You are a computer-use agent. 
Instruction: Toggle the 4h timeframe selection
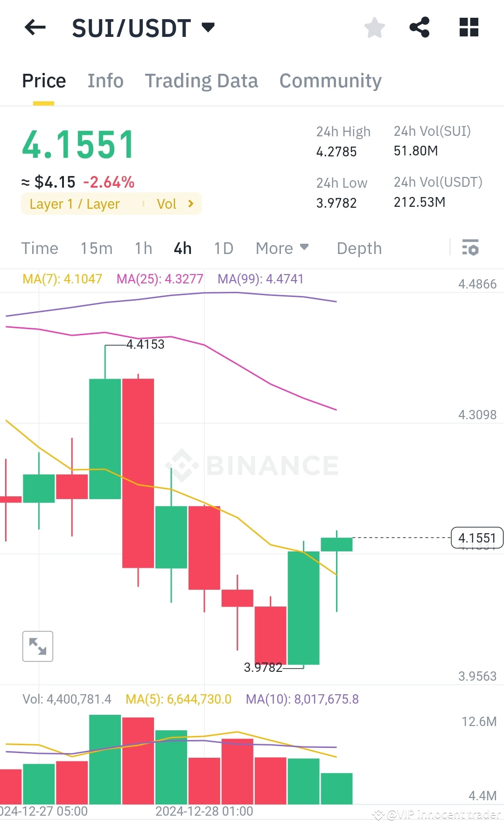pyautogui.click(x=182, y=248)
